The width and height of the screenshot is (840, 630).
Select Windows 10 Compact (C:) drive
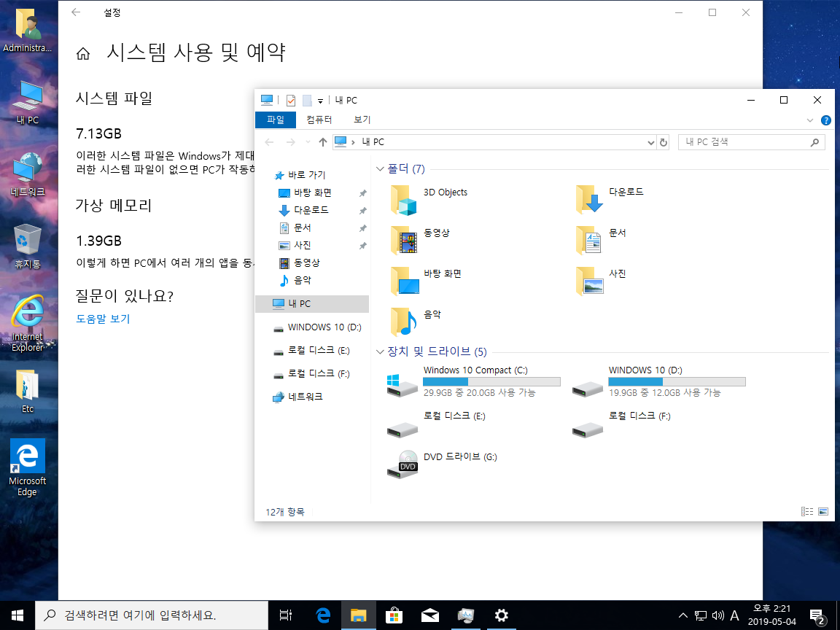[x=473, y=383]
